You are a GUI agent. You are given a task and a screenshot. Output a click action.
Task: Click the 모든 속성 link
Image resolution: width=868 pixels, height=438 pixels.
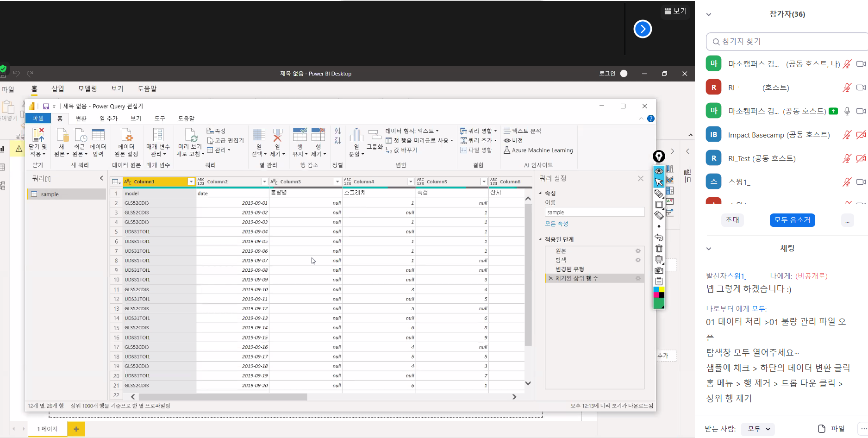pos(556,224)
